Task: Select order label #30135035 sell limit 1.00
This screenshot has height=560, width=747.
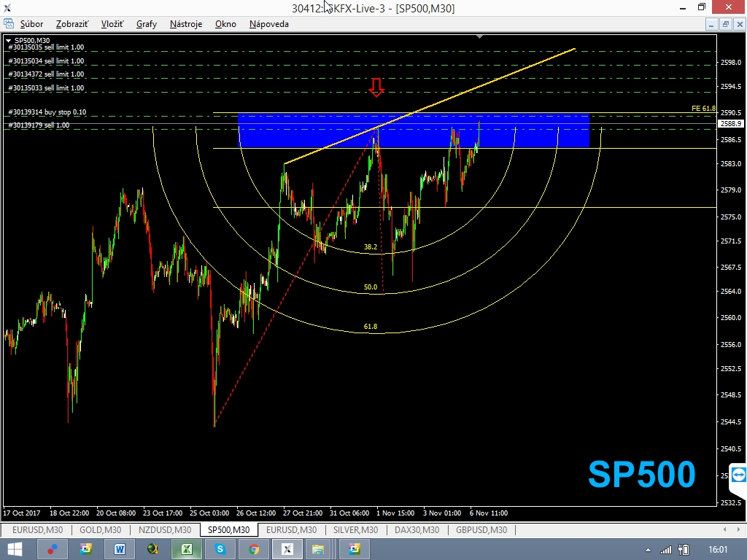Action: pos(46,47)
